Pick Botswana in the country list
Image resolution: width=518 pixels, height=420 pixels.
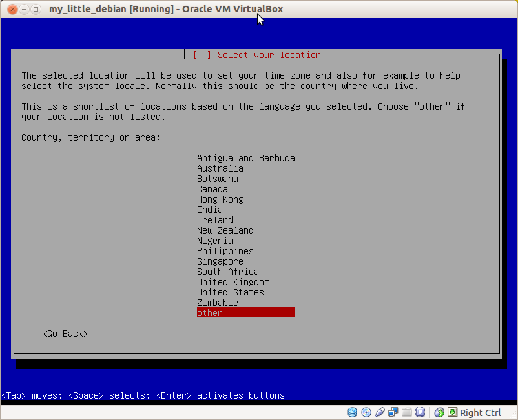[x=246, y=179]
